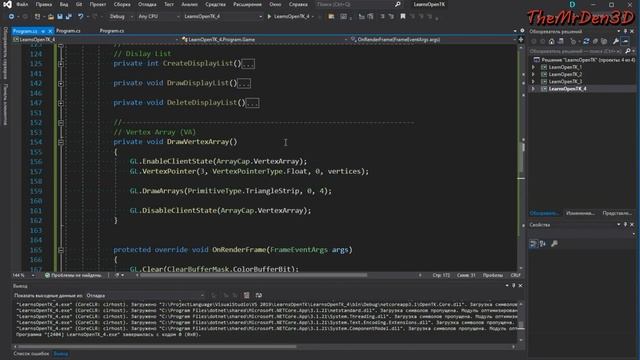Pin the Solution Explorer panel
The height and width of the screenshot is (360, 640).
[x=625, y=31]
